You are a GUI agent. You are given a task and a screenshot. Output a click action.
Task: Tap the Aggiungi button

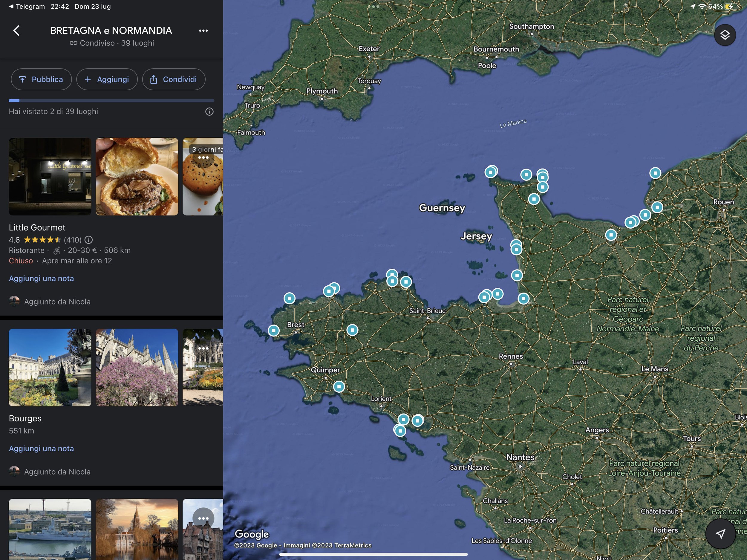[x=107, y=79]
